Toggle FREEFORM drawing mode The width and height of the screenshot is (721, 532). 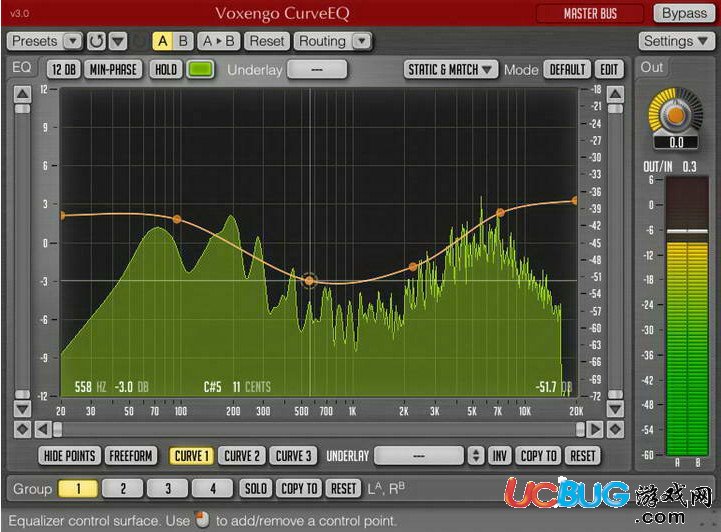tap(131, 456)
